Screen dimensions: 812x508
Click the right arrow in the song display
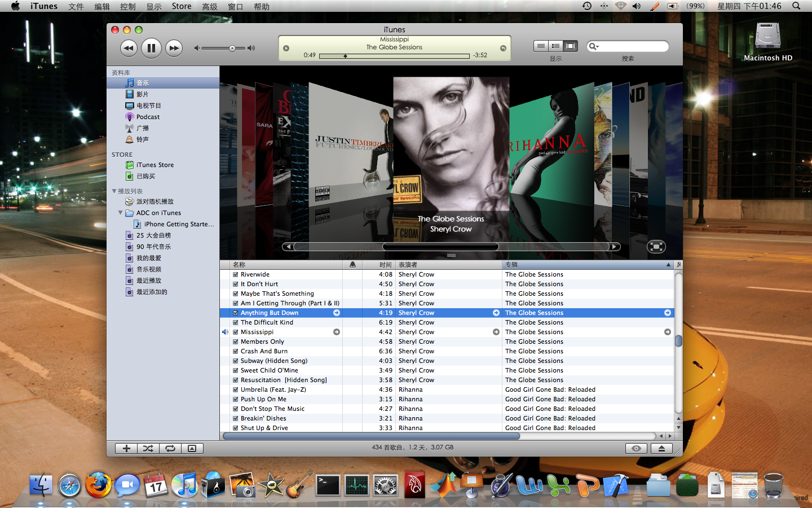503,48
